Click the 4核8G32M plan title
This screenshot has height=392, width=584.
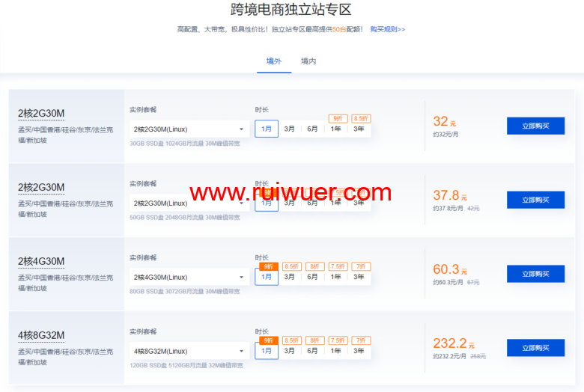(41, 335)
